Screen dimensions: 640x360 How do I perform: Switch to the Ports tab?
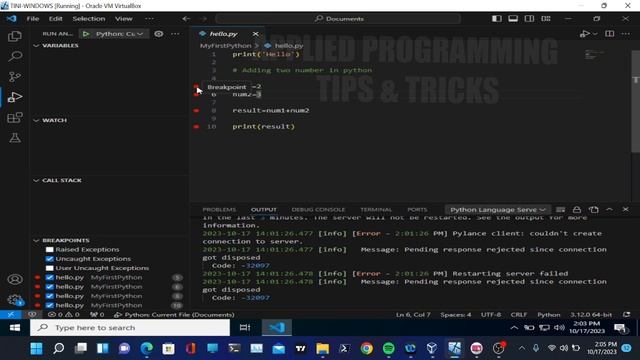(x=417, y=209)
